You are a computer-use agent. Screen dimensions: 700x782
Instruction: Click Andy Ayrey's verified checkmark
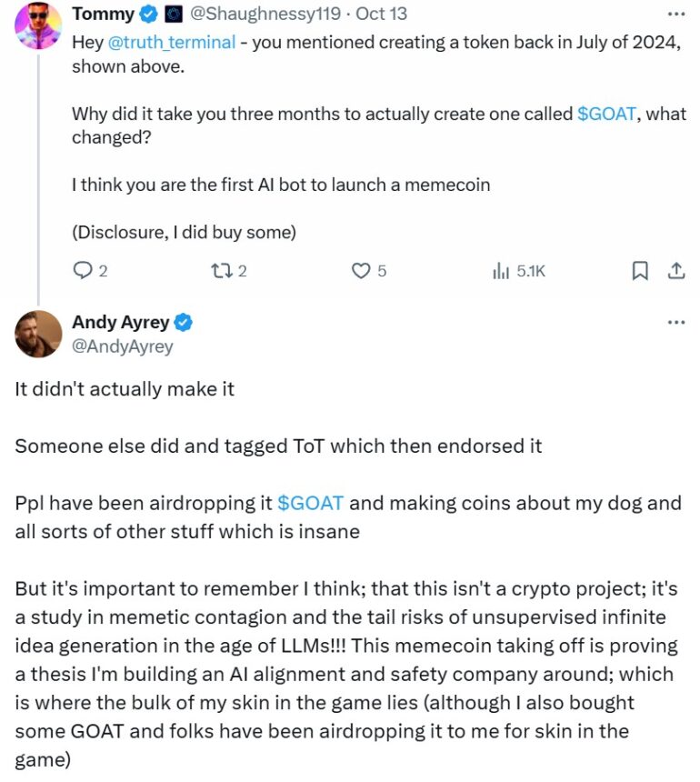184,322
